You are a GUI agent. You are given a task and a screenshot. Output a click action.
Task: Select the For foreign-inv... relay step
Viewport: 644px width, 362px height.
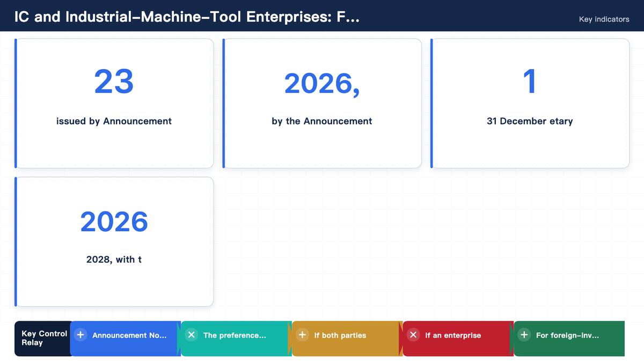[x=569, y=338]
